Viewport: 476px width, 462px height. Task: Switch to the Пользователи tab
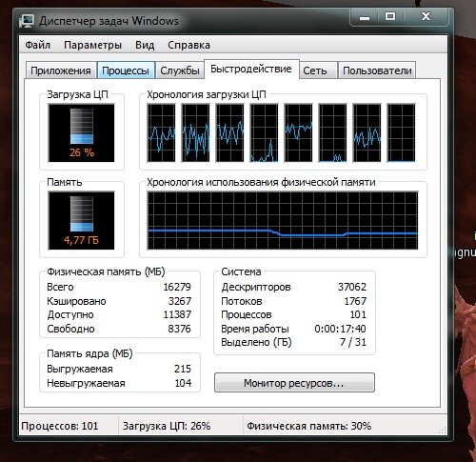click(x=377, y=70)
